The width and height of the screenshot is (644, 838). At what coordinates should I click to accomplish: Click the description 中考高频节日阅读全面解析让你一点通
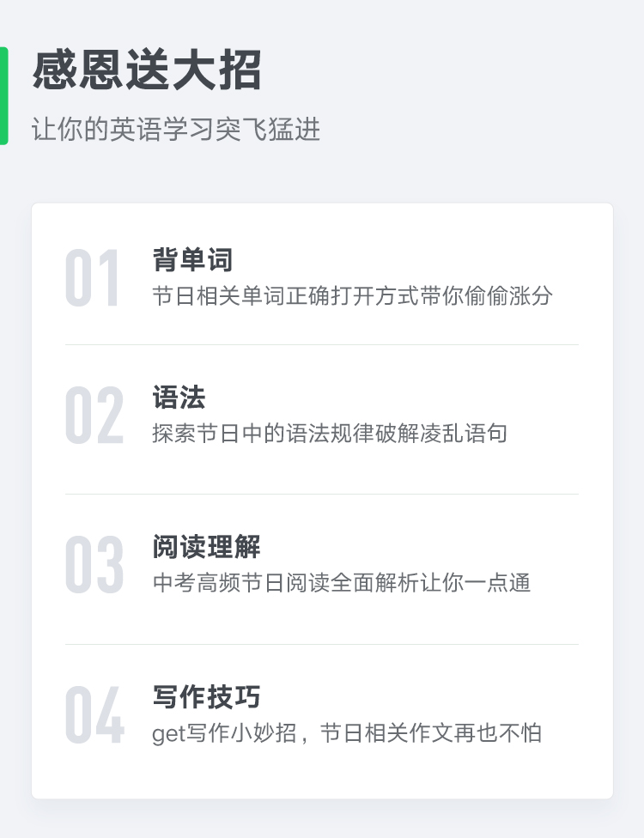pos(342,583)
